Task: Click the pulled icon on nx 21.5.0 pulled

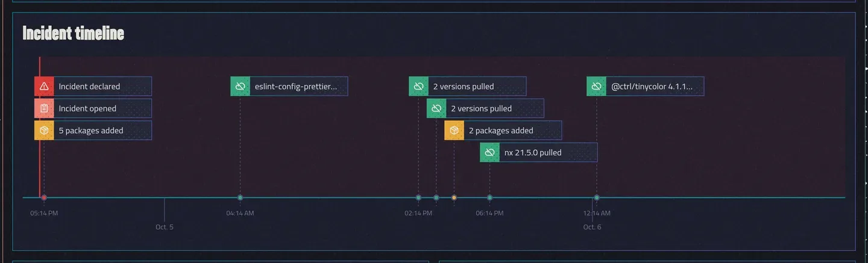Action: click(489, 152)
